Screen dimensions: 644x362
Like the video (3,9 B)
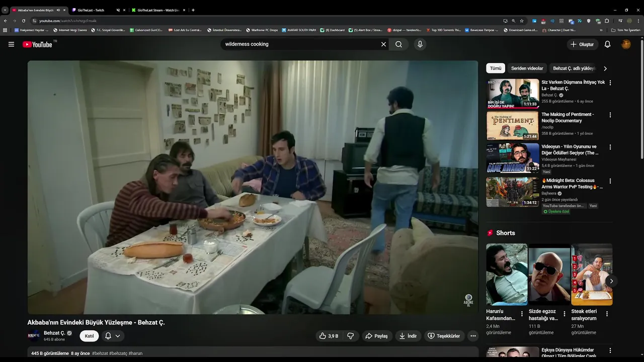(328, 336)
